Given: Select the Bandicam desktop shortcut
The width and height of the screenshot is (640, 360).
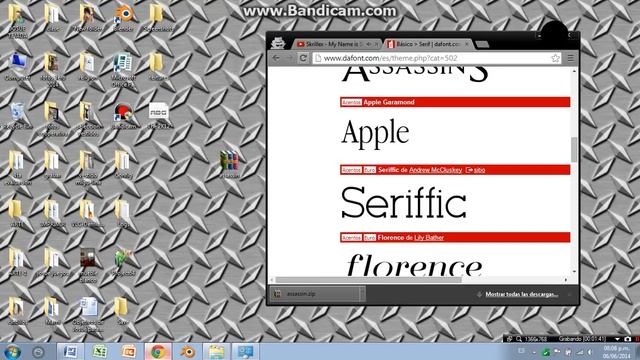Looking at the screenshot, I should coord(124,116).
